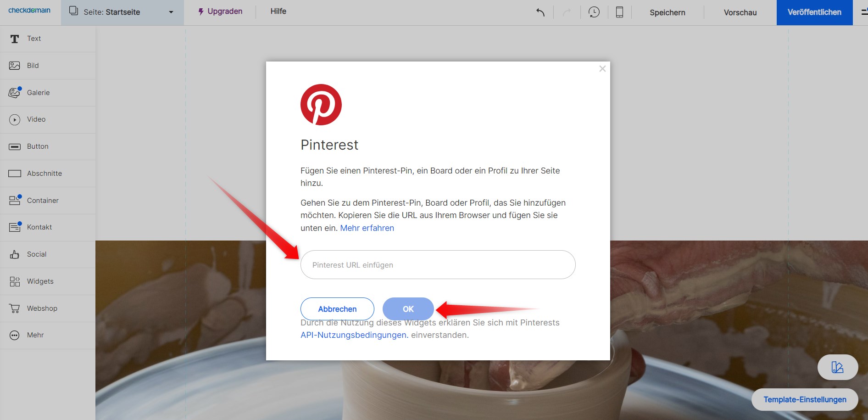The height and width of the screenshot is (420, 868).
Task: Select the Text element in the sidebar
Action: pos(34,39)
